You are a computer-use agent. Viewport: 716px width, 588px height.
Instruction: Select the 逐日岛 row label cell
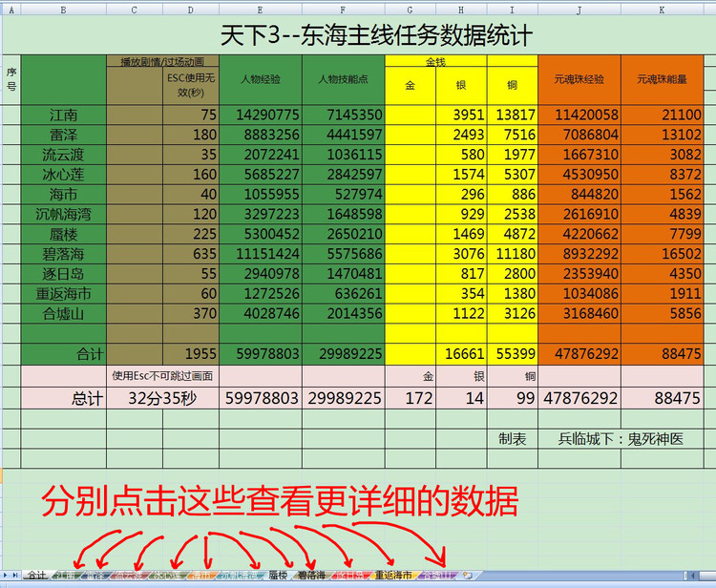pos(63,274)
